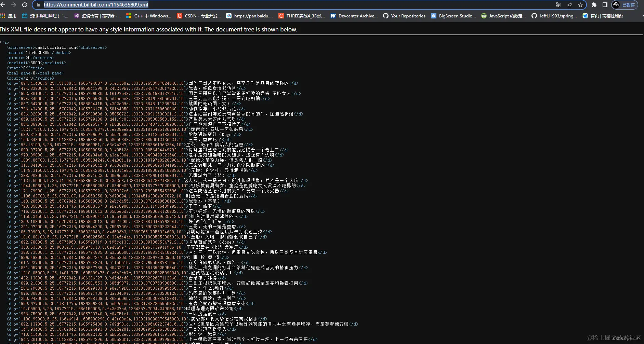Click the mission 0 line

[30, 58]
